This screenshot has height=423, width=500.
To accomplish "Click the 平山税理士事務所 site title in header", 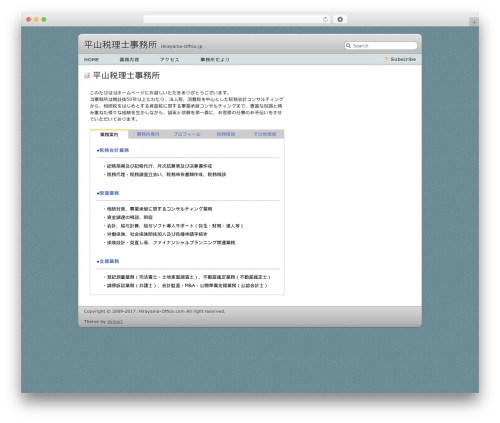I will coord(121,45).
